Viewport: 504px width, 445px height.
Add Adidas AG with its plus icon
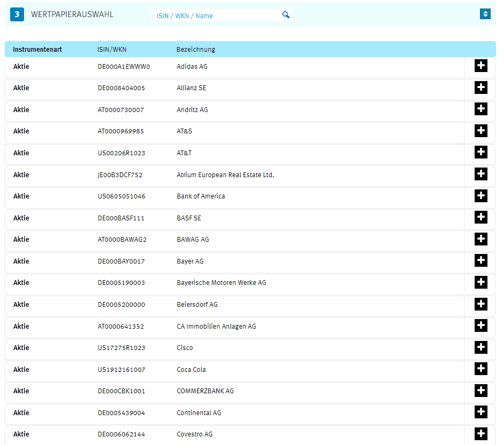pyautogui.click(x=481, y=66)
